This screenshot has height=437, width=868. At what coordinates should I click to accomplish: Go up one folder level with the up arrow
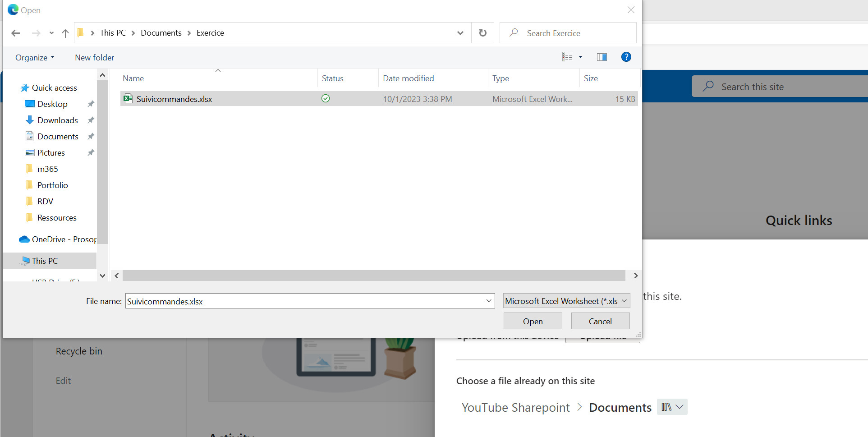65,33
